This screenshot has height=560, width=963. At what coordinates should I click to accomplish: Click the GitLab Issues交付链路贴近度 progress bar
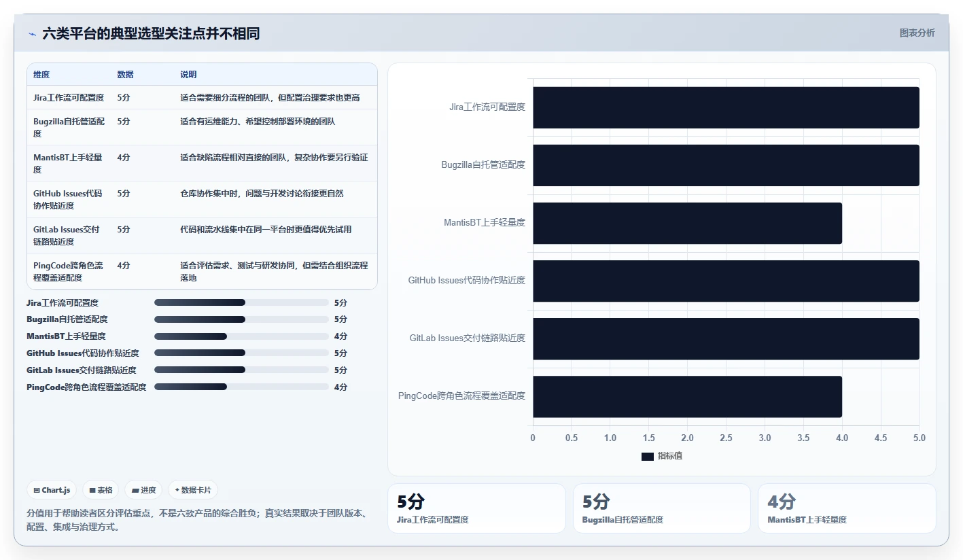[241, 370]
